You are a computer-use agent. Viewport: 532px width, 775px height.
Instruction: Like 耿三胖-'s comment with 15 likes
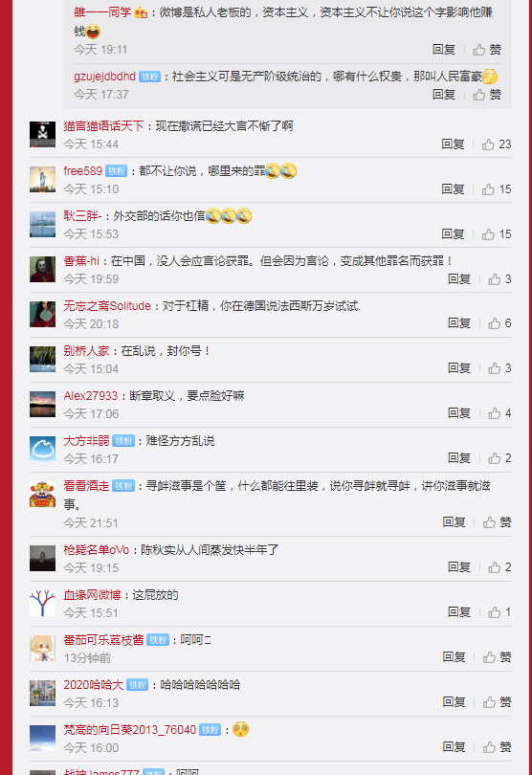497,234
